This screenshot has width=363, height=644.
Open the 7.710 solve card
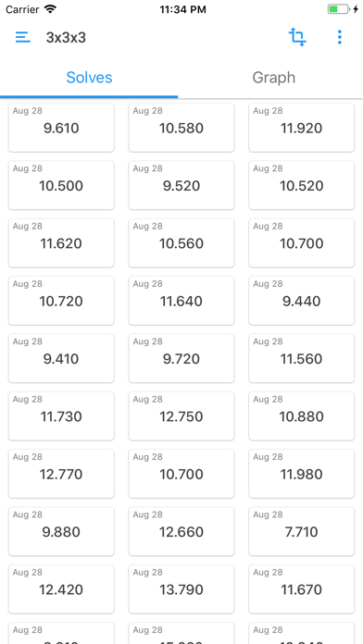click(x=301, y=531)
